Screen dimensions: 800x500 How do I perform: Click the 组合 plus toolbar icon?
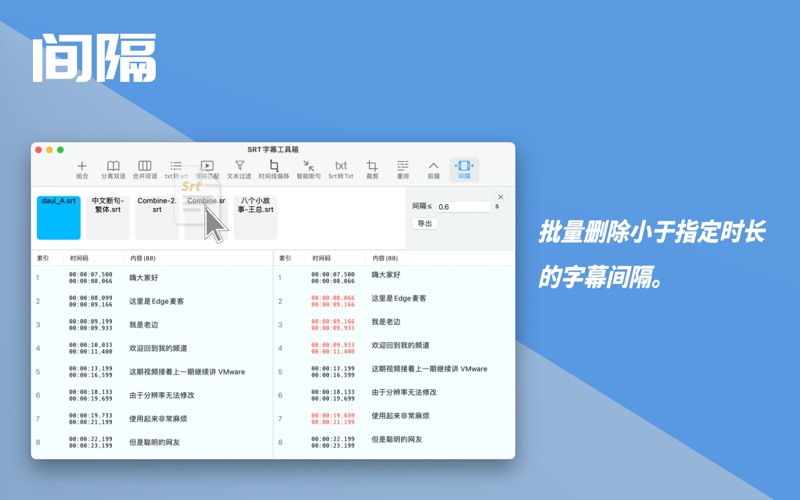click(82, 169)
